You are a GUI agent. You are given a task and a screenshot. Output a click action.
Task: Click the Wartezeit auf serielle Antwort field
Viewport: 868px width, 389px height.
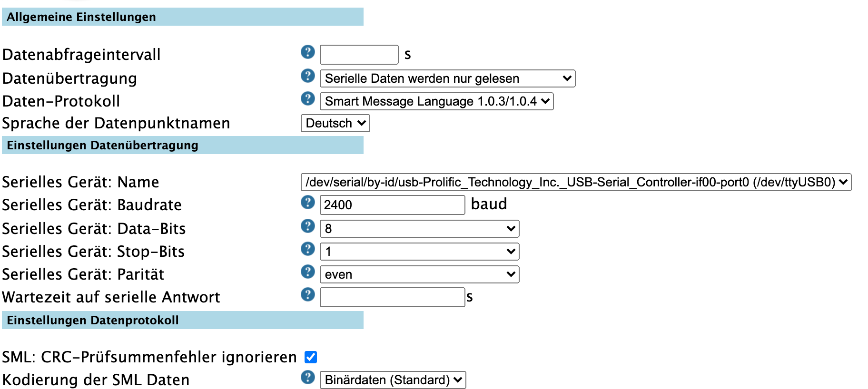click(392, 297)
